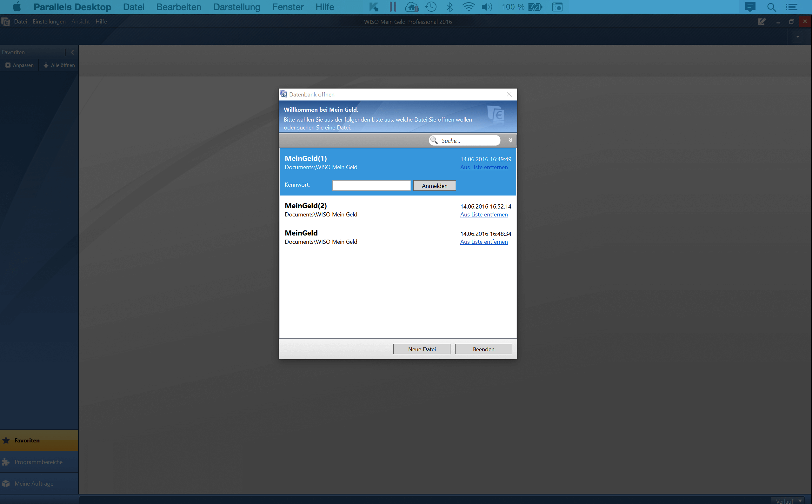Viewport: 812px width, 504px height.
Task: Click the Parallels pause icon in menu bar
Action: pyautogui.click(x=393, y=7)
